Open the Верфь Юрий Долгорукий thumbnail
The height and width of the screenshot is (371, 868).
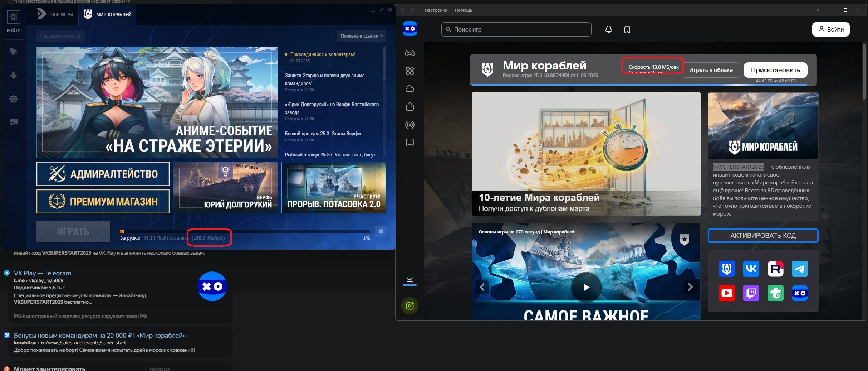click(x=225, y=187)
